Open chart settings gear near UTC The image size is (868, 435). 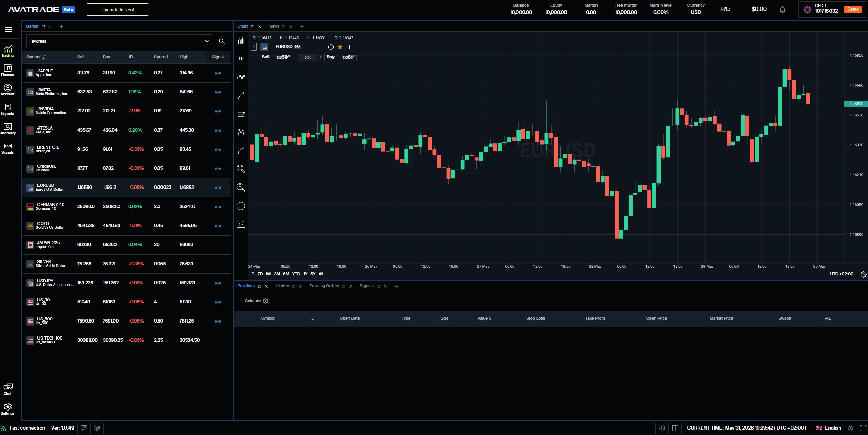864,274
